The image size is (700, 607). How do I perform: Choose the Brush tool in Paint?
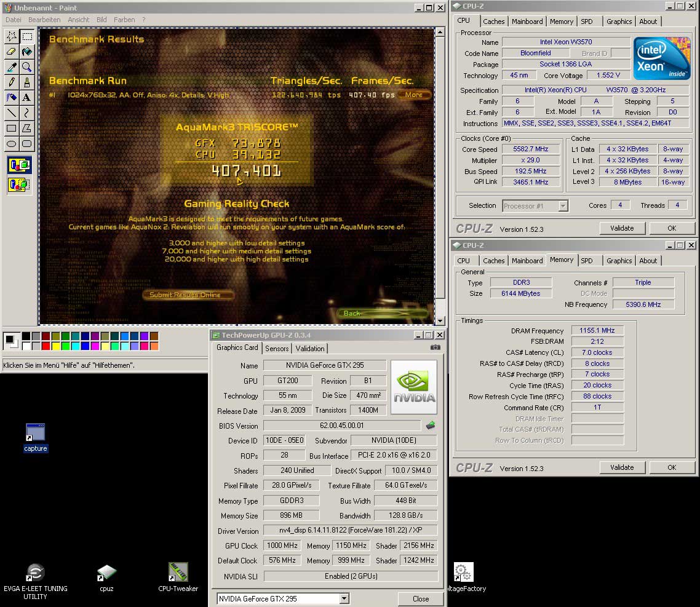(27, 82)
